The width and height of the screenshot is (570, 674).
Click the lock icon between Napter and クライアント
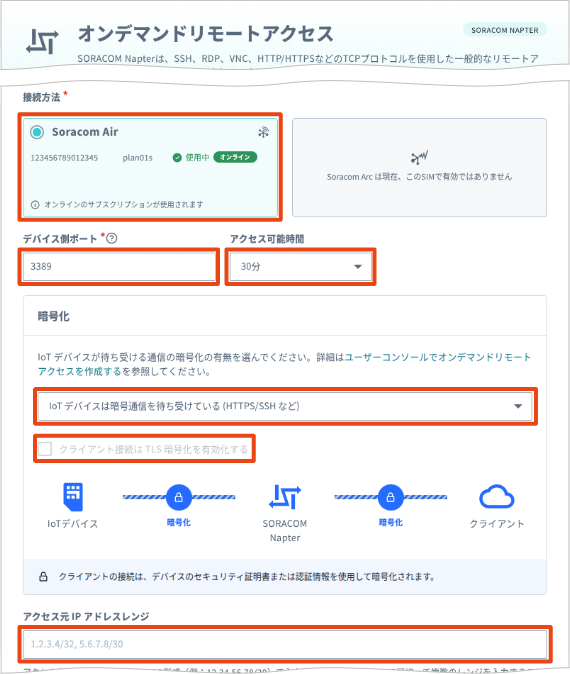[x=390, y=497]
